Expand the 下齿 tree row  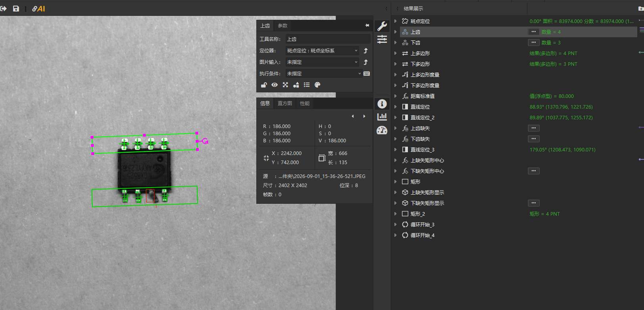tap(395, 42)
